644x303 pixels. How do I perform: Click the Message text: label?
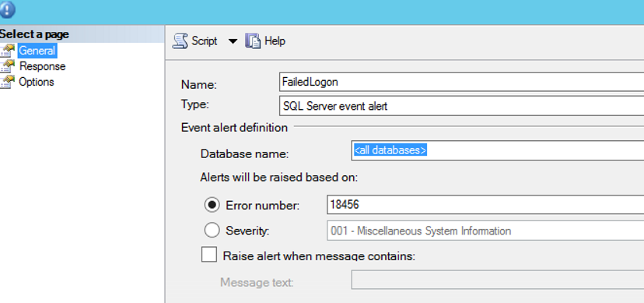tap(257, 283)
